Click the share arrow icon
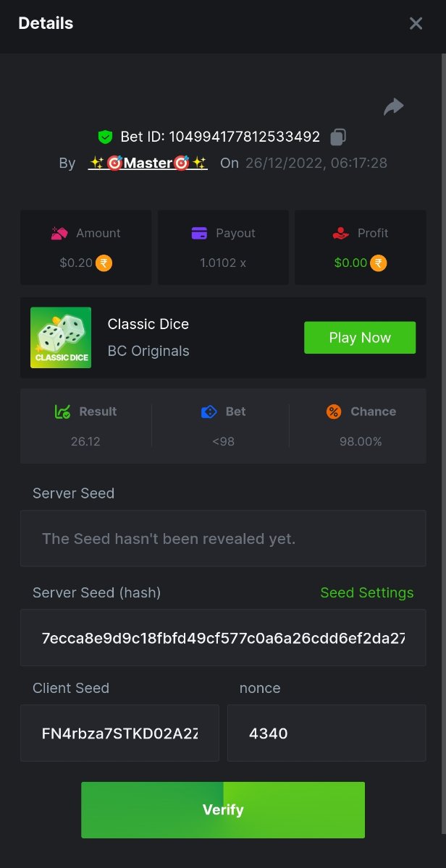Image resolution: width=446 pixels, height=868 pixels. (393, 107)
